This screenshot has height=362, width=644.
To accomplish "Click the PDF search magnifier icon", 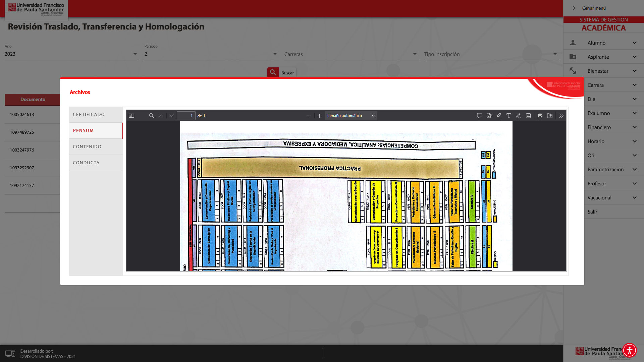I will click(152, 116).
